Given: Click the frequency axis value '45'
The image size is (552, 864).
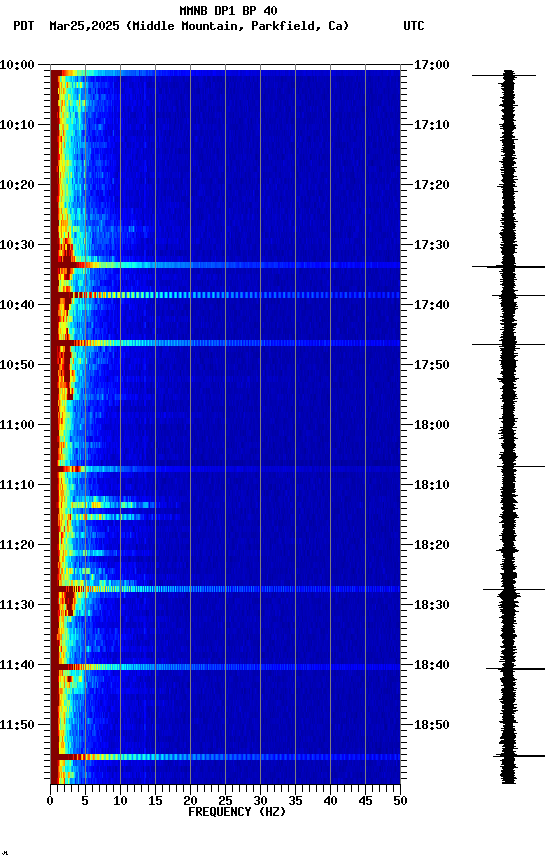Looking at the screenshot, I should (x=365, y=801).
